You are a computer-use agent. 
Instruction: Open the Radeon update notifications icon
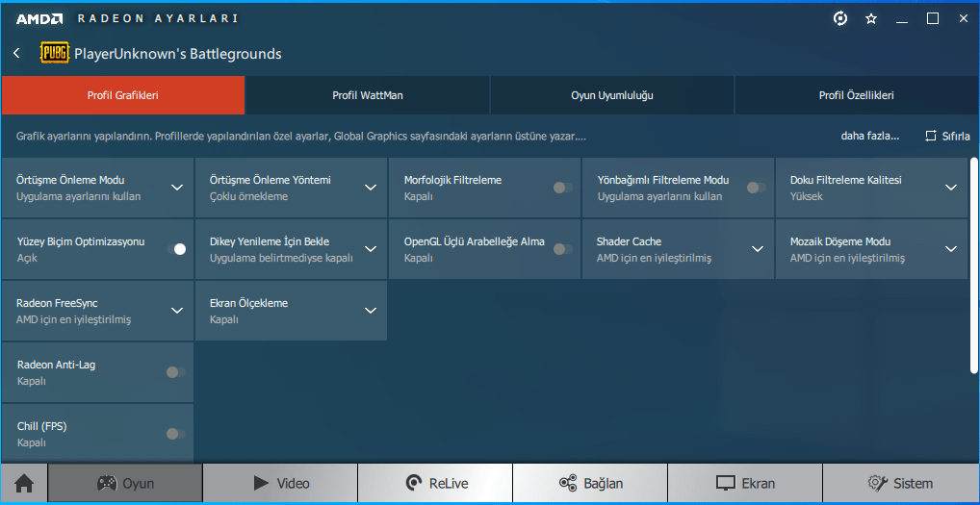coord(840,18)
